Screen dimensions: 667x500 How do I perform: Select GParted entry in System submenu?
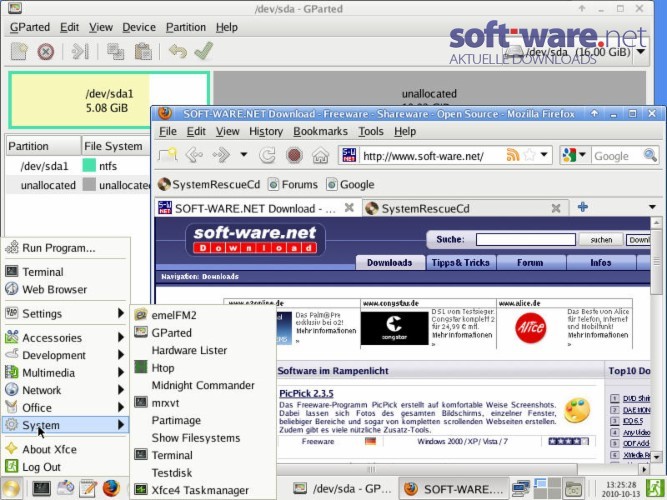click(x=203, y=332)
